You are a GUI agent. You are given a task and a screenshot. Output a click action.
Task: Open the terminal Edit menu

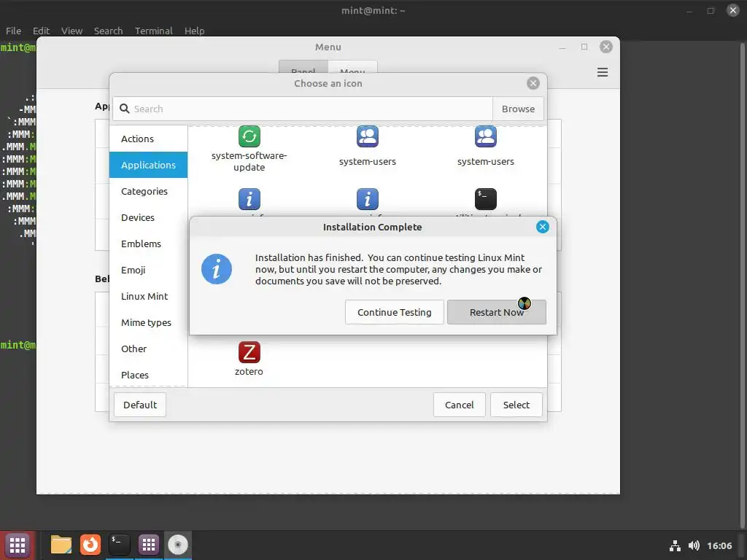[41, 31]
